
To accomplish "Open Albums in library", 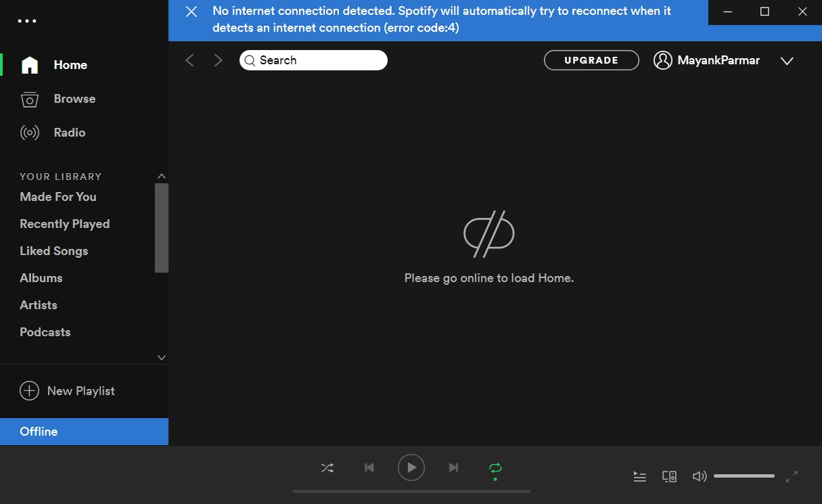I will (41, 278).
